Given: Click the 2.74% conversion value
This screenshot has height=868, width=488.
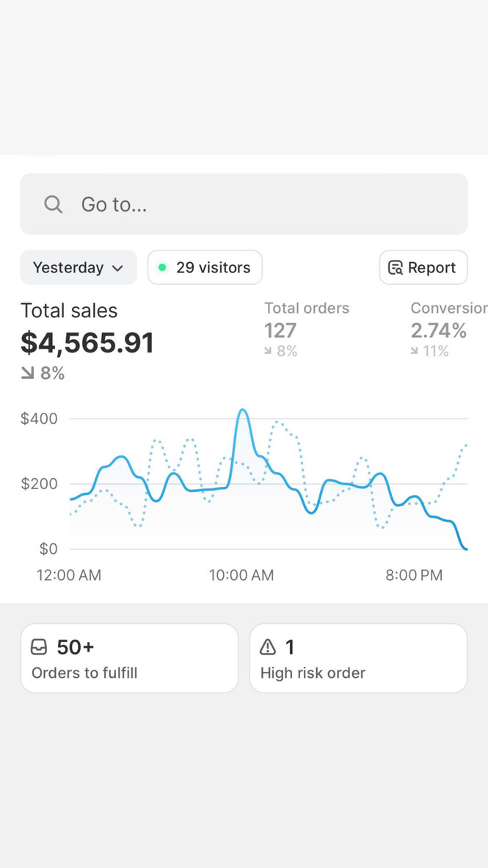Looking at the screenshot, I should coord(439,330).
